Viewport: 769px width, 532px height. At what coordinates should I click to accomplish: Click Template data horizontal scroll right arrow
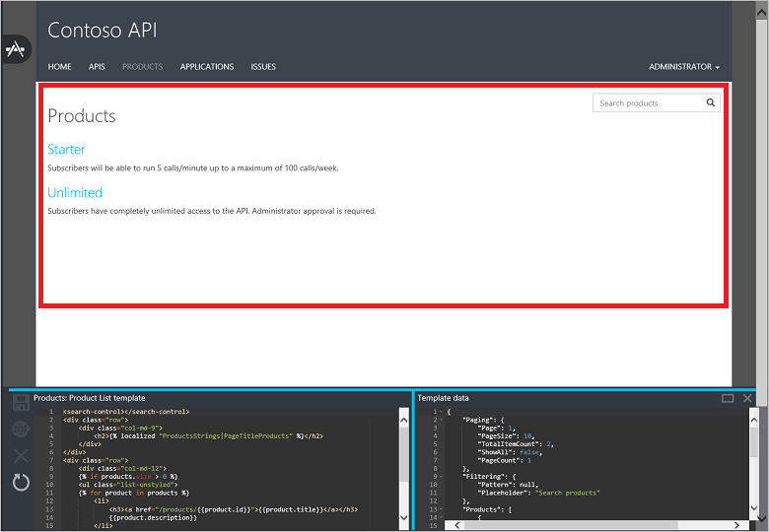[x=736, y=525]
